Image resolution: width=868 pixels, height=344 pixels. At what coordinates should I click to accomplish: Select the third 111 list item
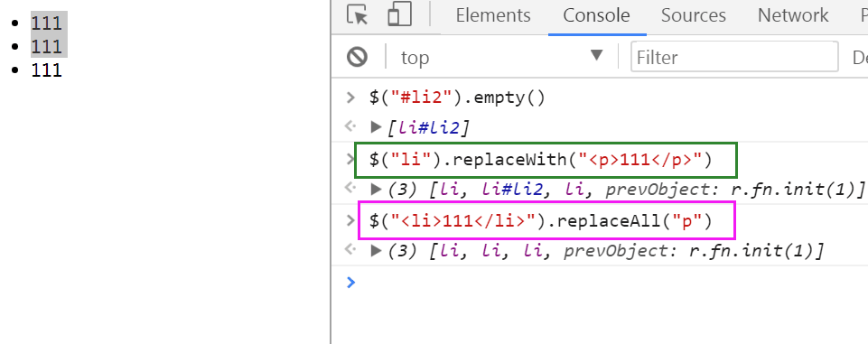pyautogui.click(x=46, y=70)
